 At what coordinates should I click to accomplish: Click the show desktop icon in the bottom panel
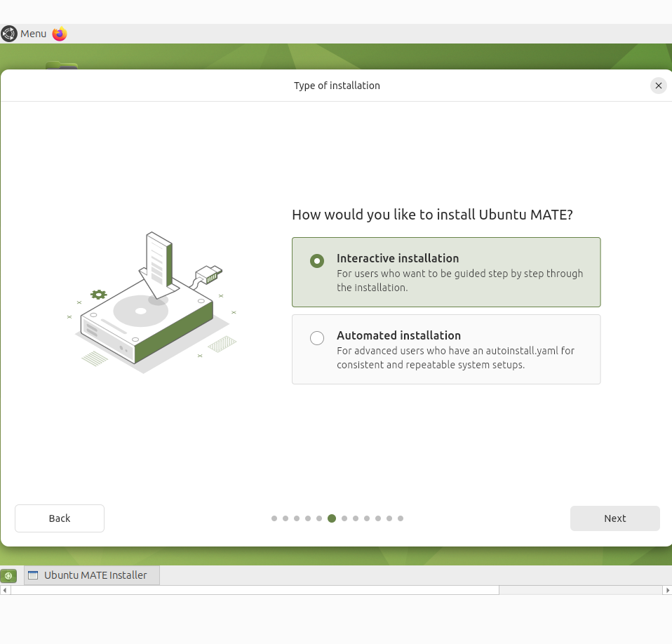[x=8, y=575]
